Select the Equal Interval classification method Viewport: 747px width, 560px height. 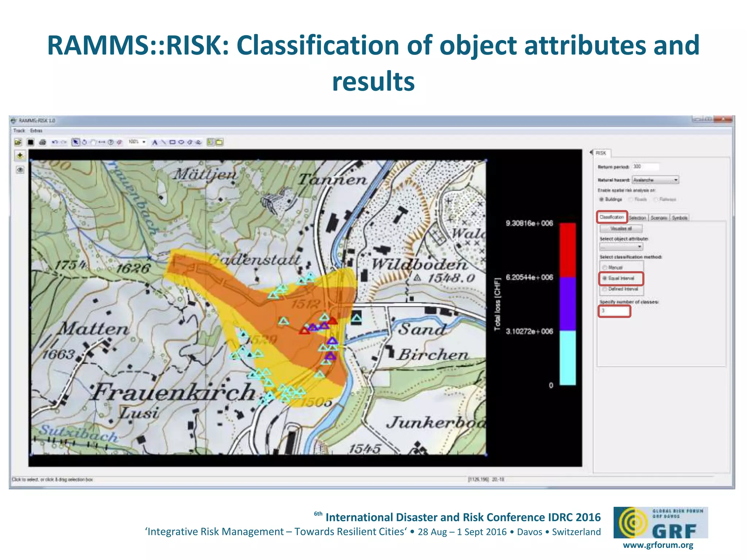[x=604, y=279]
